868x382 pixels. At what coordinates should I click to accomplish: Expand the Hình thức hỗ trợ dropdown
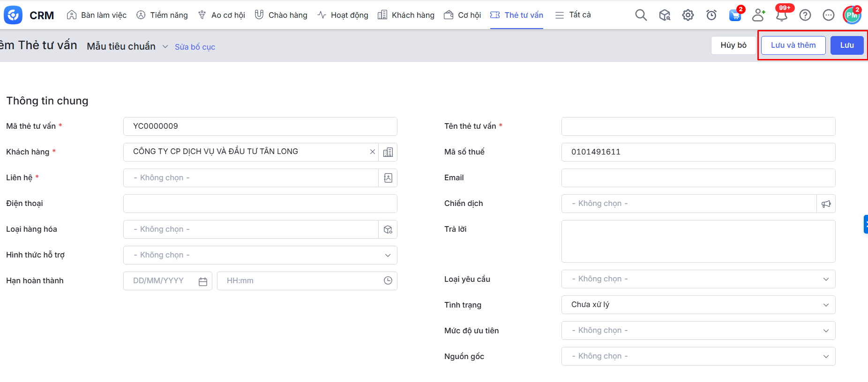point(388,255)
